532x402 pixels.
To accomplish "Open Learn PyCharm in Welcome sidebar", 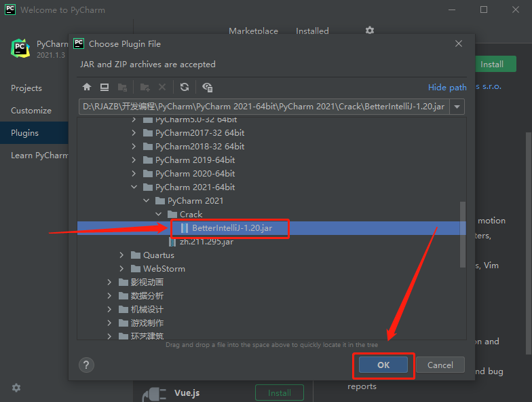I will tap(39, 155).
